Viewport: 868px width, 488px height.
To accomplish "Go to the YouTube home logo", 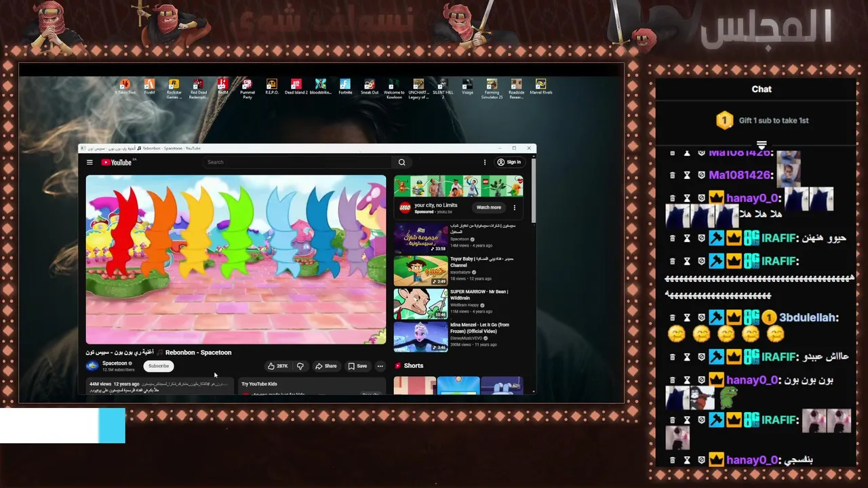I will tap(118, 162).
